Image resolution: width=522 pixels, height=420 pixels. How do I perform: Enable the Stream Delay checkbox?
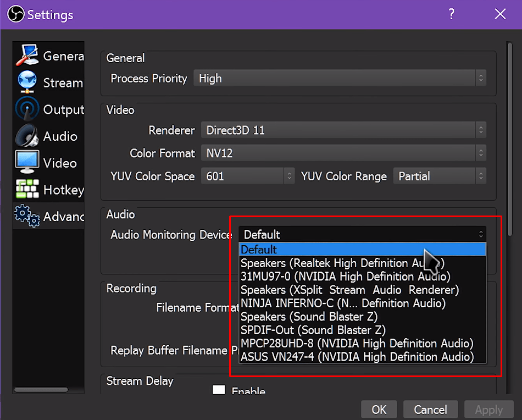click(x=219, y=391)
